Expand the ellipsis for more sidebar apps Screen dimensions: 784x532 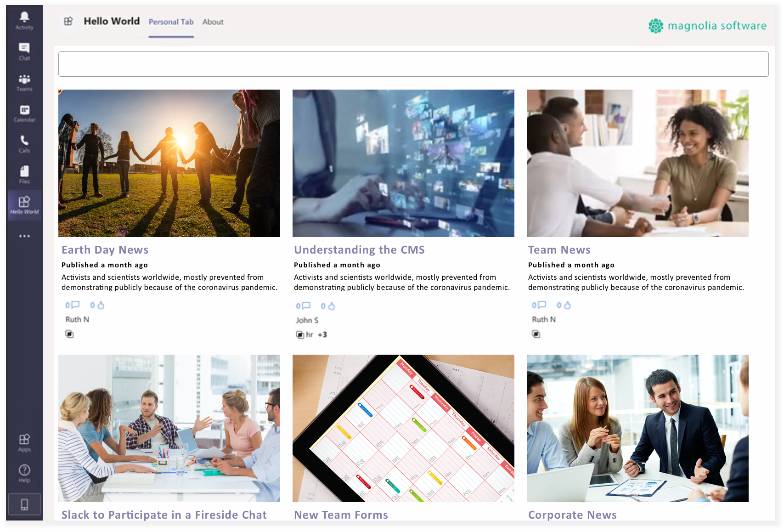click(x=24, y=236)
